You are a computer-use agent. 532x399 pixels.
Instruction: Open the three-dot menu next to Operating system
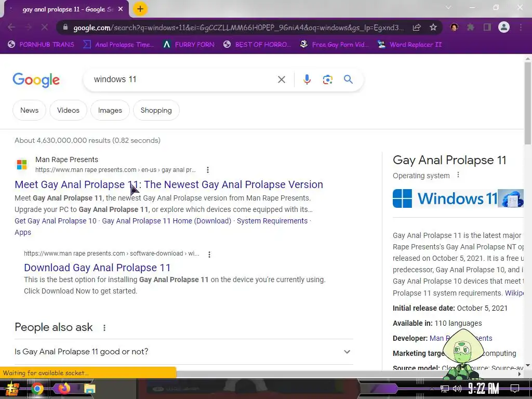458,175
